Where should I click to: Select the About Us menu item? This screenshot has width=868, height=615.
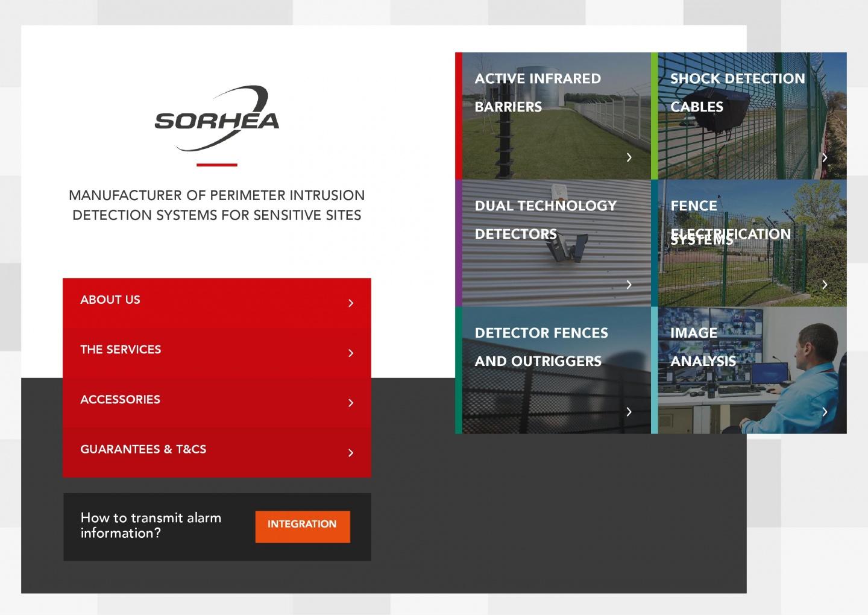[110, 300]
